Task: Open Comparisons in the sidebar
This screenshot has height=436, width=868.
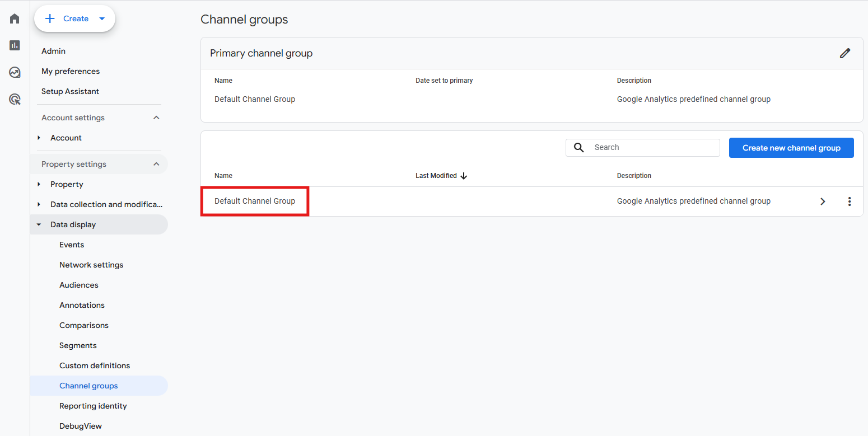Action: pyautogui.click(x=84, y=325)
